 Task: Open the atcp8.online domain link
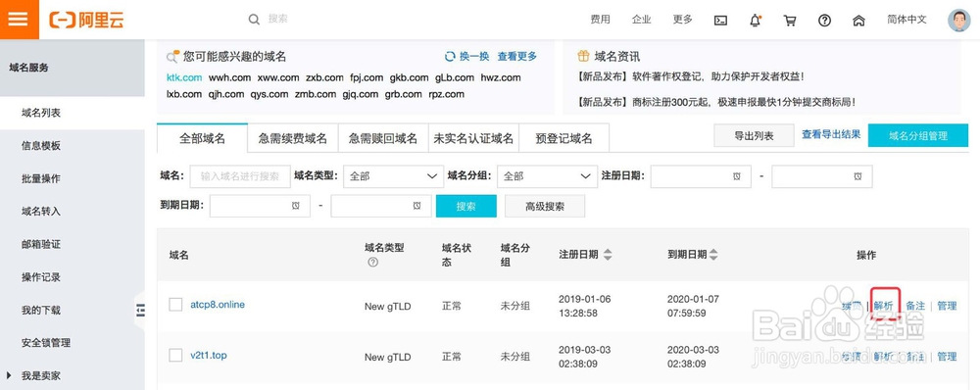tap(218, 305)
